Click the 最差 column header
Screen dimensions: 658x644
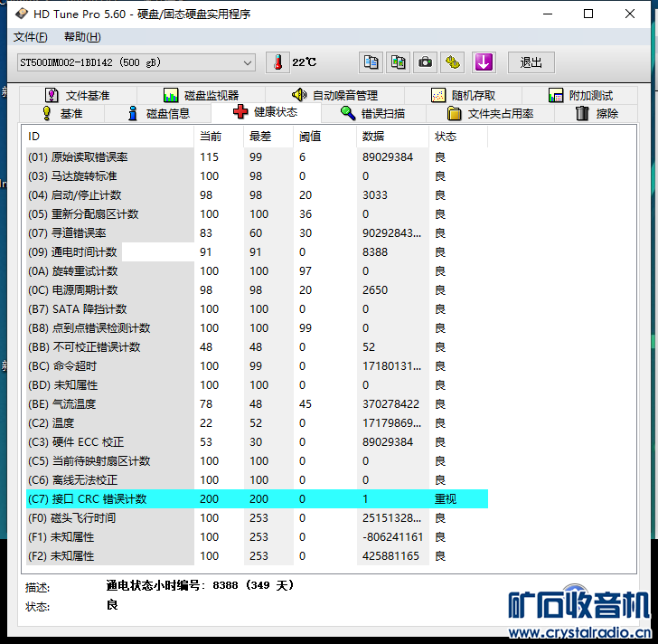click(x=268, y=137)
